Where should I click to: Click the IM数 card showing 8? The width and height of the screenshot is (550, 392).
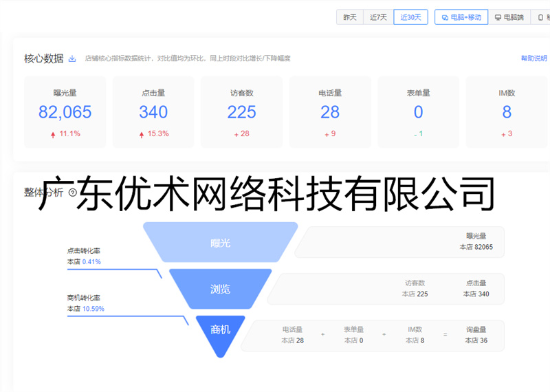tap(507, 112)
